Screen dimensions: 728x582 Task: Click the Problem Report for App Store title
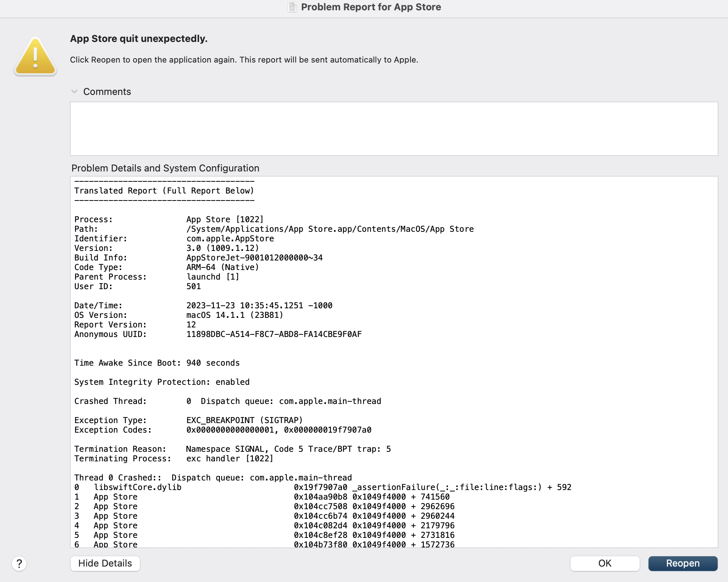coord(371,7)
